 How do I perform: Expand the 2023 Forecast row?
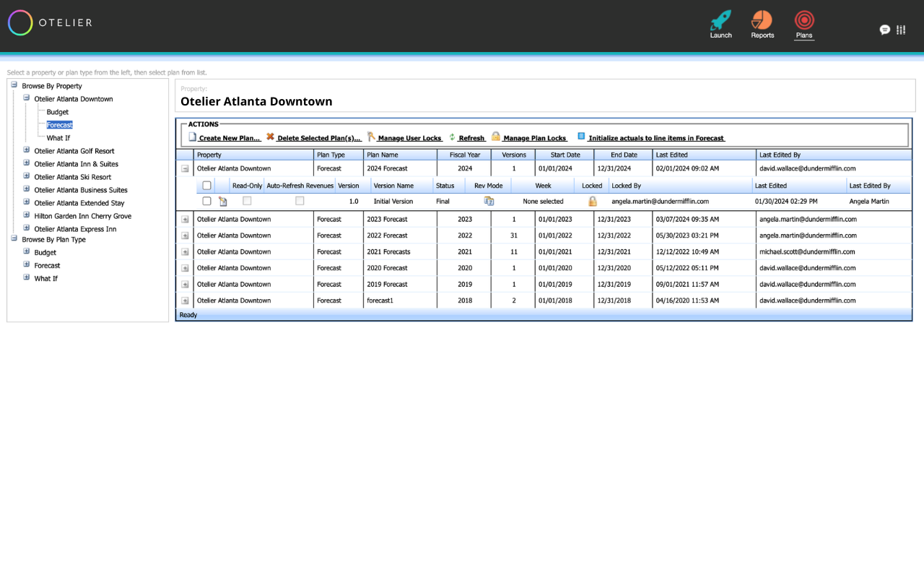[185, 220]
